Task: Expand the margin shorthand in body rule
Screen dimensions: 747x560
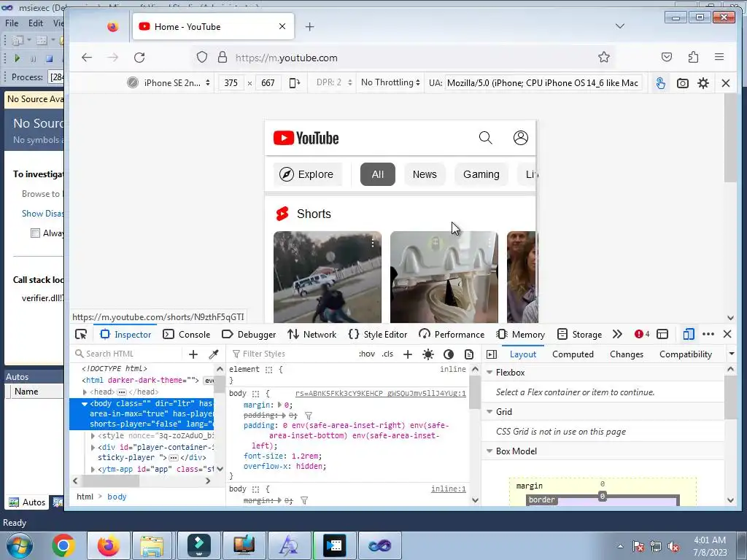Action: tap(279, 405)
